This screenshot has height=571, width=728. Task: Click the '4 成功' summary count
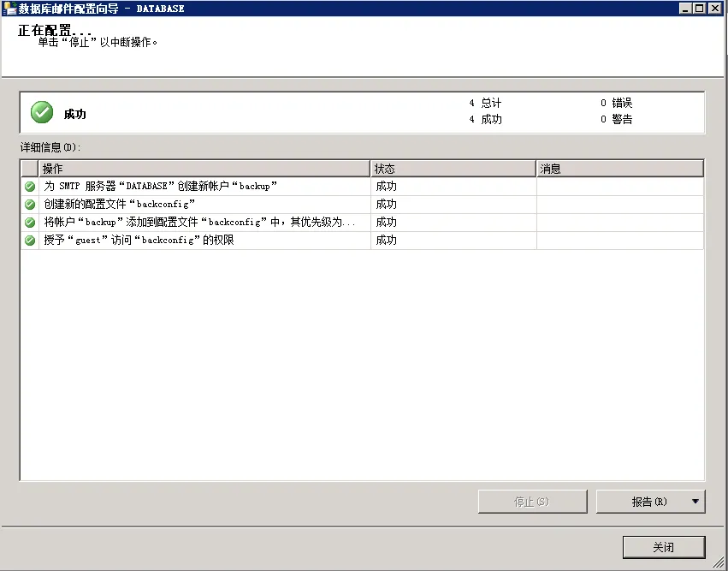(x=485, y=119)
